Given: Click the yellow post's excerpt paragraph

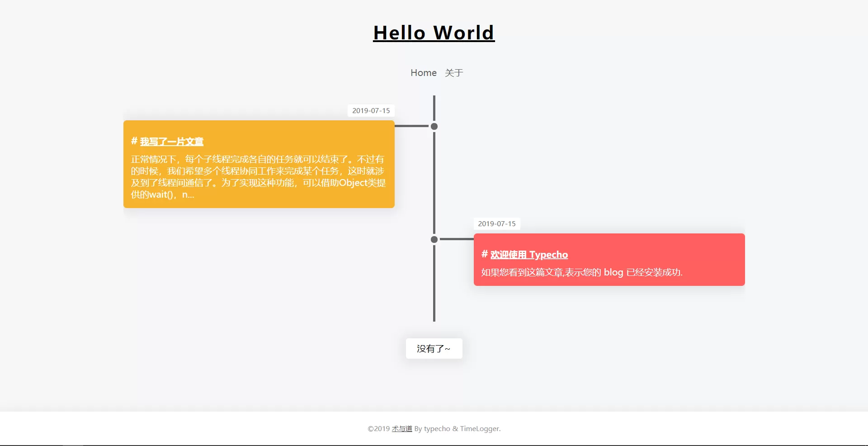Looking at the screenshot, I should tap(258, 177).
